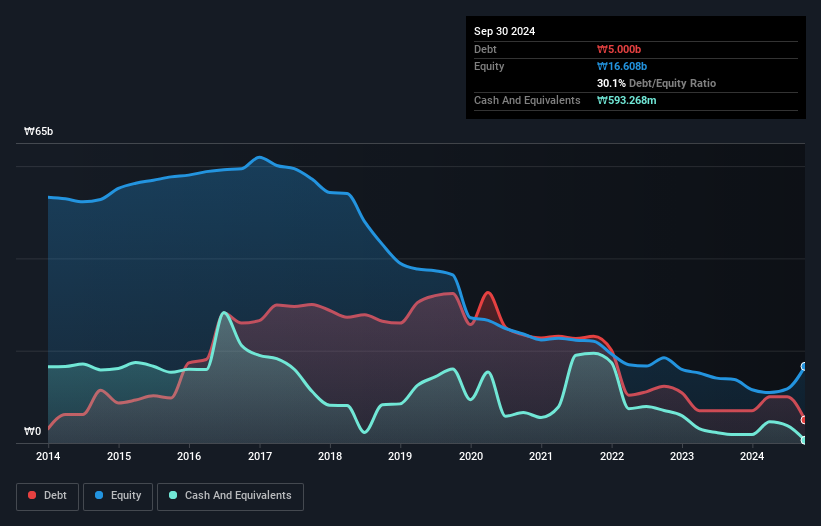Screen dimensions: 821x526
Task: Click the 30.1% Debt/Equity Ratio text
Action: [x=656, y=83]
